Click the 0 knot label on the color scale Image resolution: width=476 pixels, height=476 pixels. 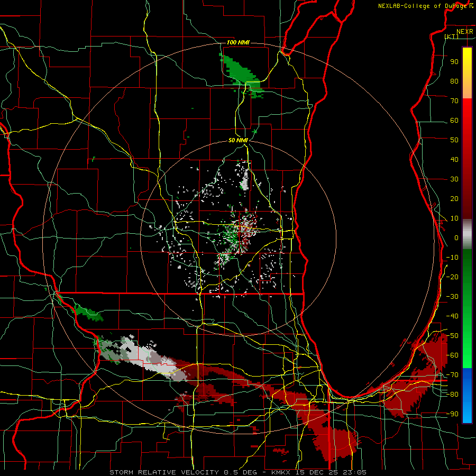pos(456,237)
